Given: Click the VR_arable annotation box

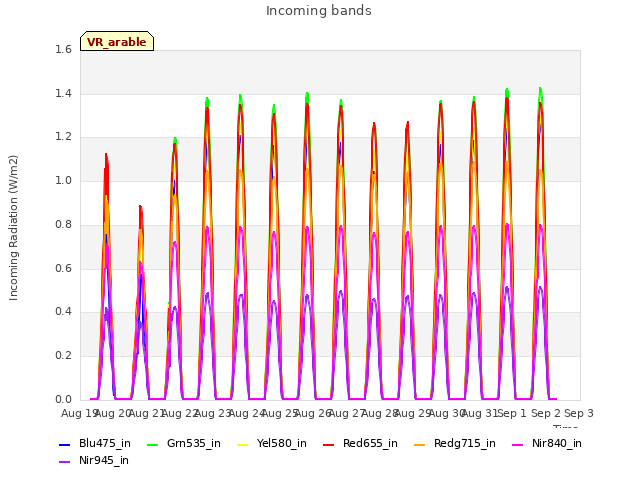Looking at the screenshot, I should click(117, 41).
